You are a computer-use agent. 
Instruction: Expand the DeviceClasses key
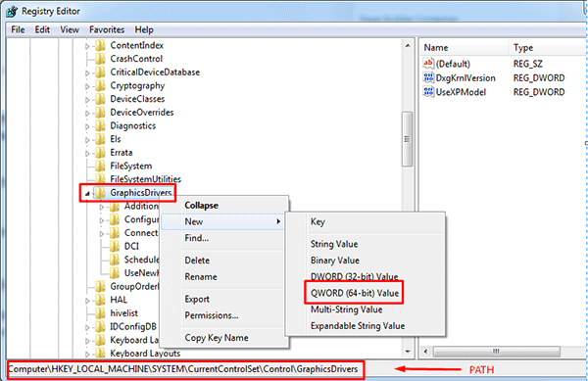(87, 100)
